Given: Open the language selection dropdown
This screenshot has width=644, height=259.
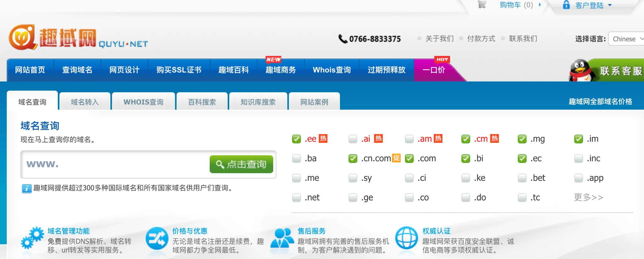Looking at the screenshot, I should click(626, 39).
